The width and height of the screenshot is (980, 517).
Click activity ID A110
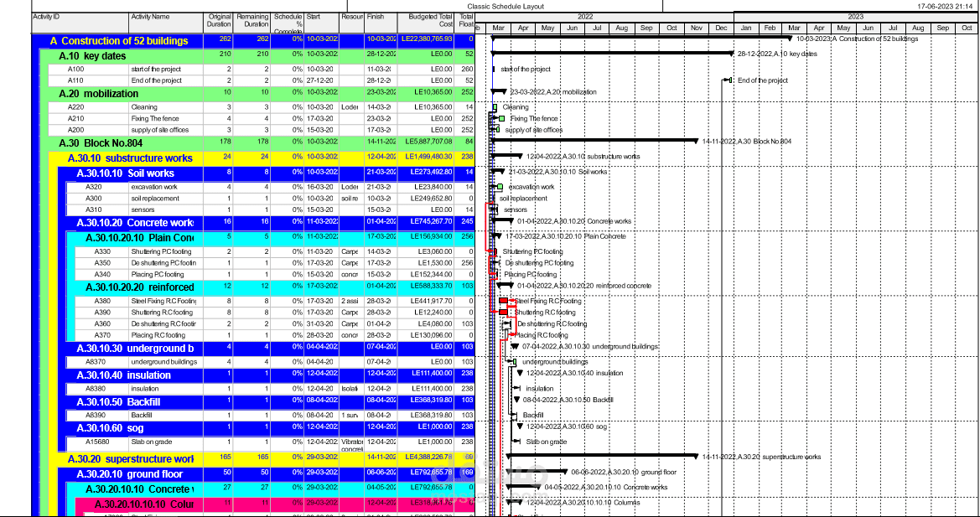(x=75, y=80)
